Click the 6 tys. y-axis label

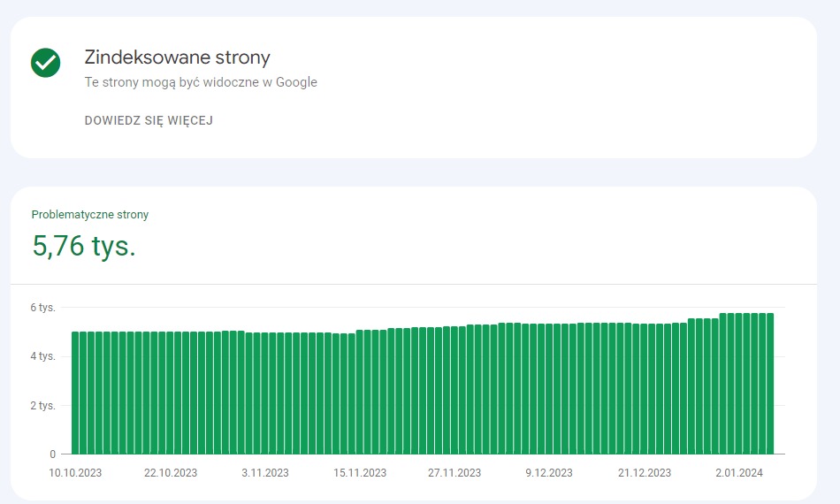42,308
